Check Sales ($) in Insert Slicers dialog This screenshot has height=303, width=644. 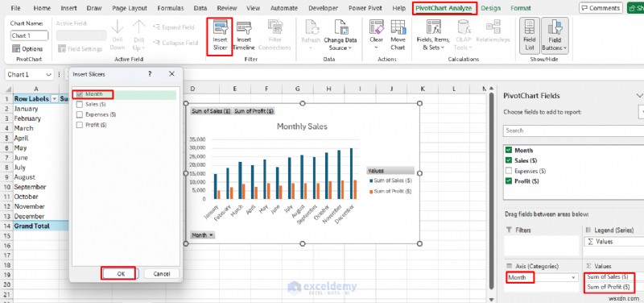(x=80, y=105)
